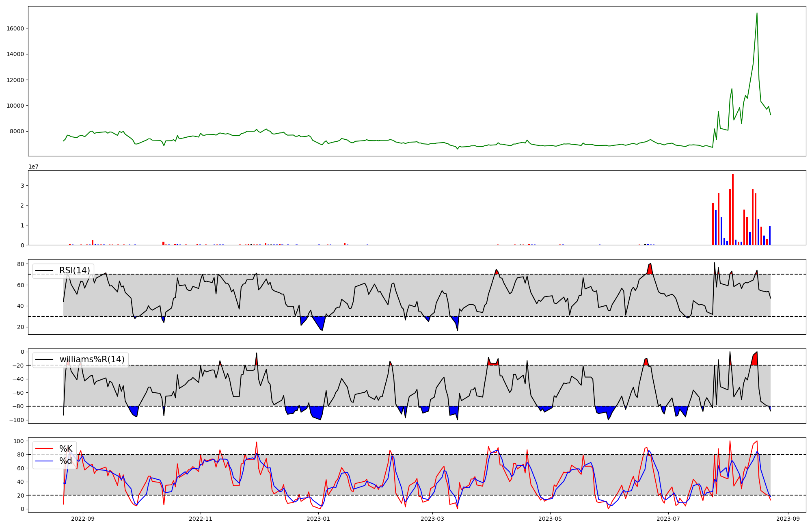Click the 8000 price axis label
Image resolution: width=812 pixels, height=528 pixels.
coord(17,131)
